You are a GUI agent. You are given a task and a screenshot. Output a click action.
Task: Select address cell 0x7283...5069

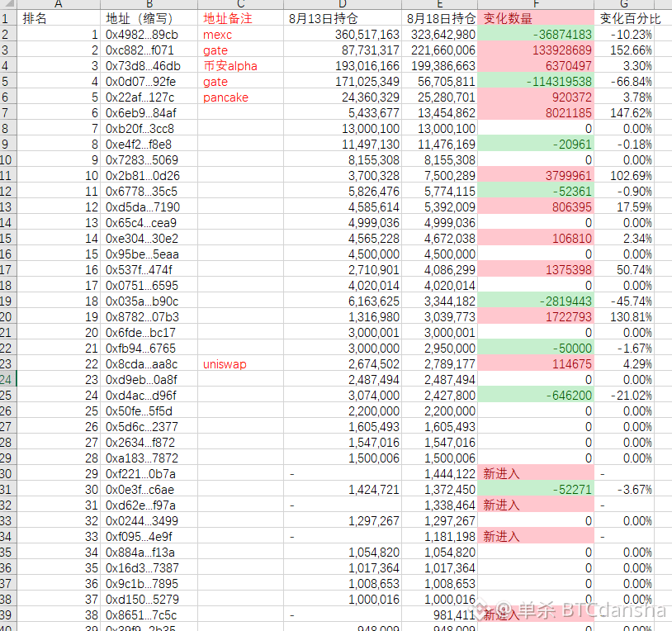[x=149, y=160]
